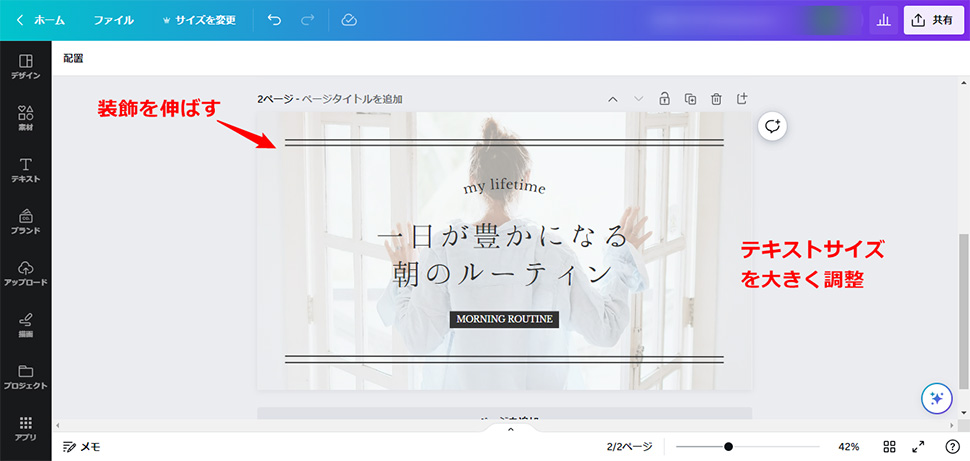
Task: Delete page 2 using the trash icon
Action: click(716, 98)
